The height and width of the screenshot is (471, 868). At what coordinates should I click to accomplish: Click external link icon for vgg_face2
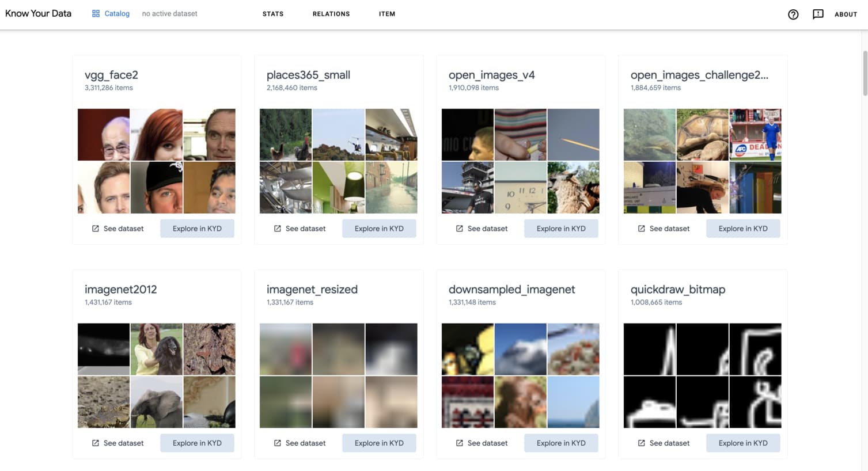[x=96, y=229]
